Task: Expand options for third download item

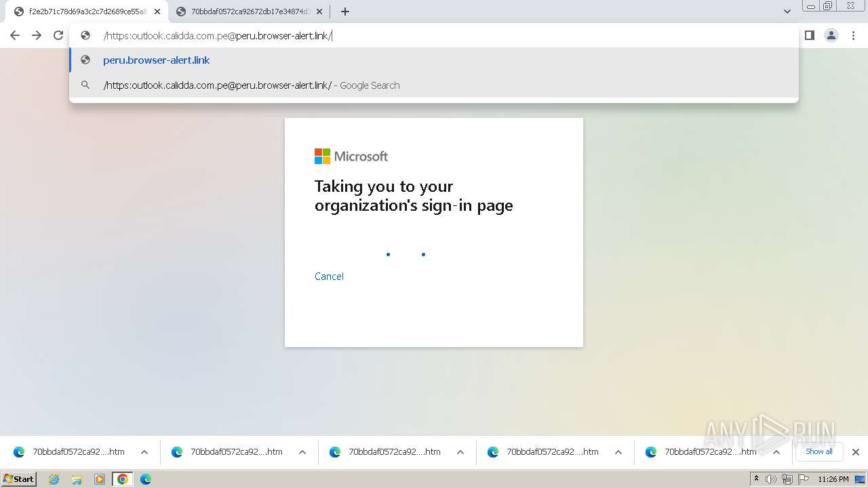Action: pyautogui.click(x=460, y=452)
